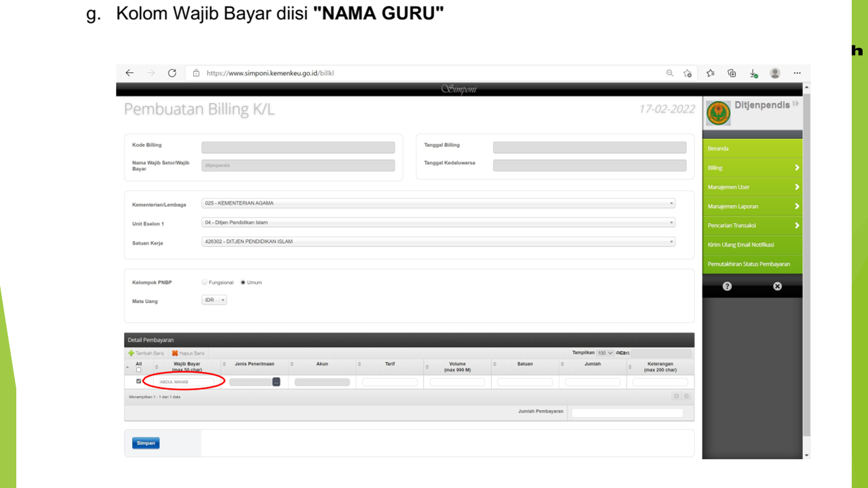Open the Mata Uang IDR dropdown

coord(214,300)
